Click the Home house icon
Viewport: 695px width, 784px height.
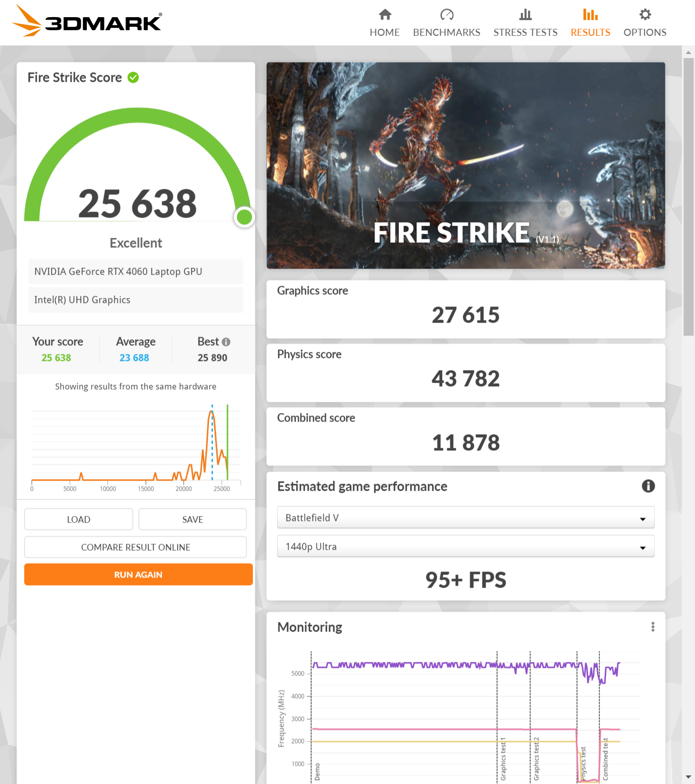385,15
